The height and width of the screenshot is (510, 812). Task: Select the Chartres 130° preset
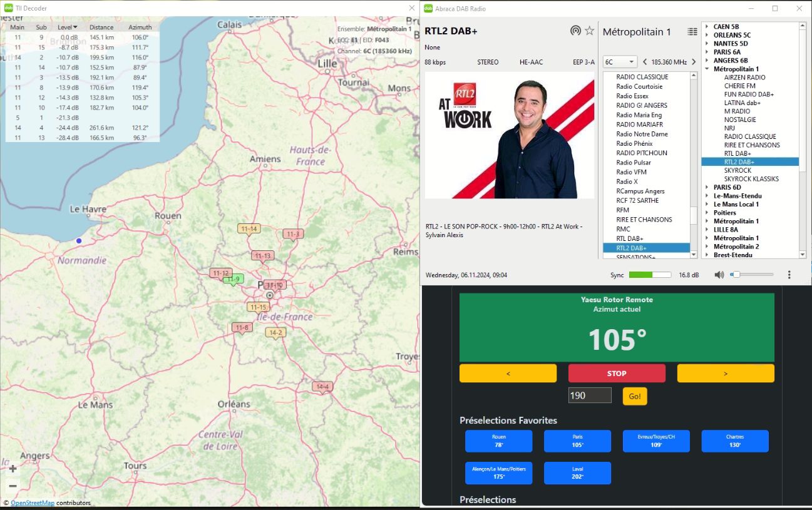pyautogui.click(x=735, y=441)
